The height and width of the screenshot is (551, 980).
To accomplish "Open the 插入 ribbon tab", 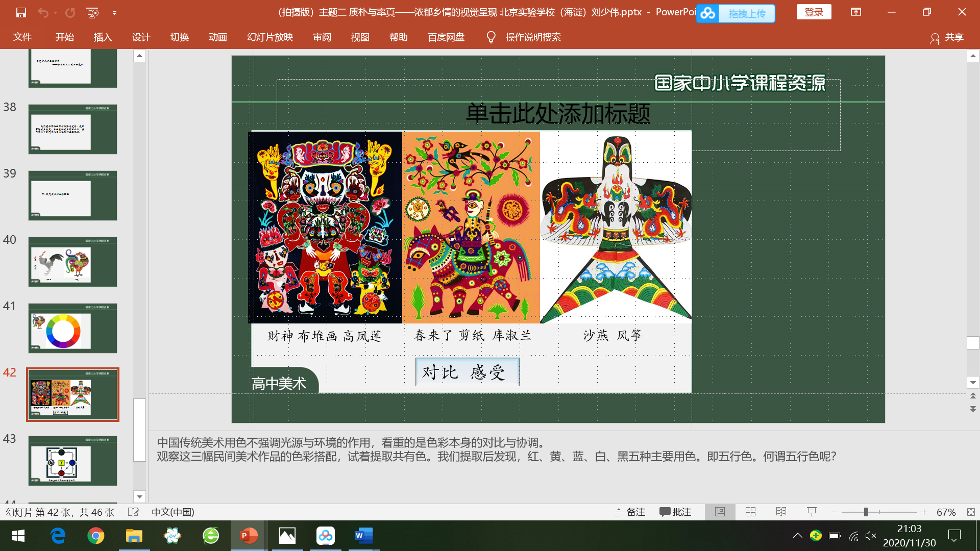I will pyautogui.click(x=103, y=37).
